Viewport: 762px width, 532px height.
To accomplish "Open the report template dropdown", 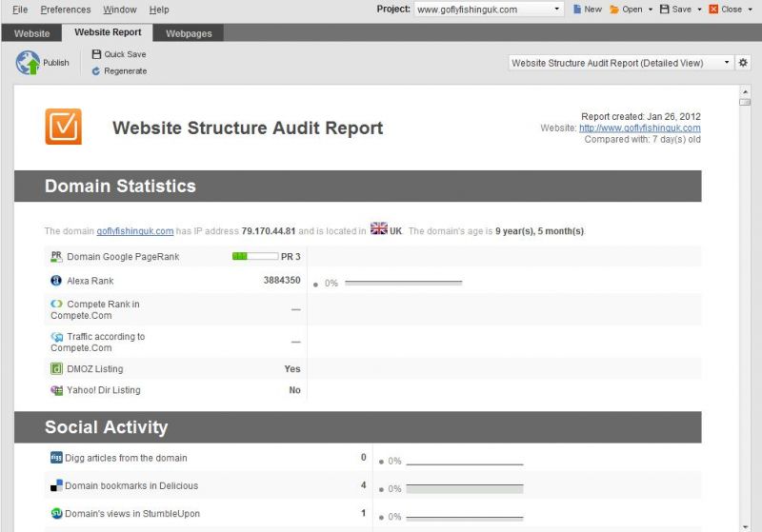I will point(727,63).
